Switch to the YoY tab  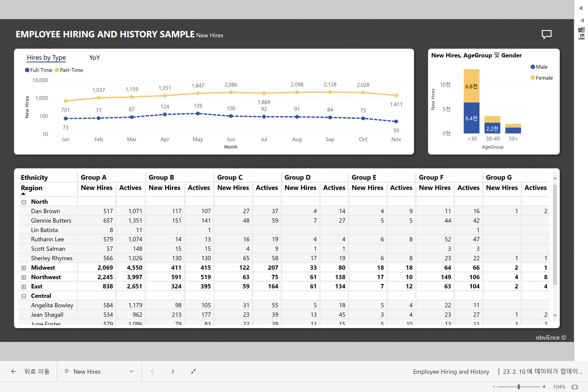pos(95,58)
